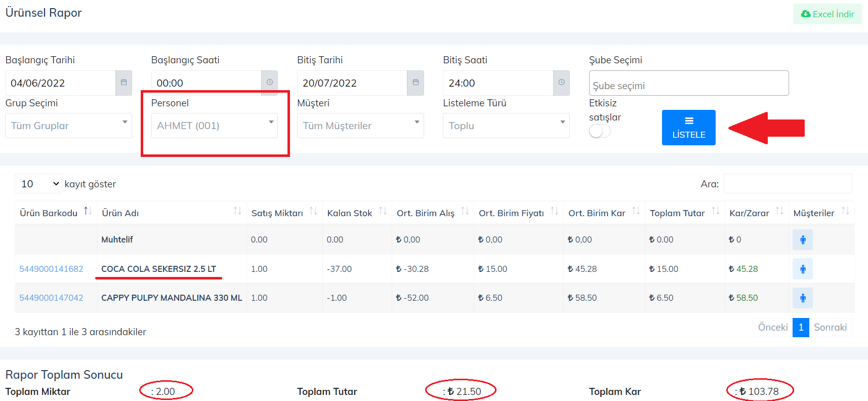Change records-per-page dropdown showing 10

(x=38, y=184)
